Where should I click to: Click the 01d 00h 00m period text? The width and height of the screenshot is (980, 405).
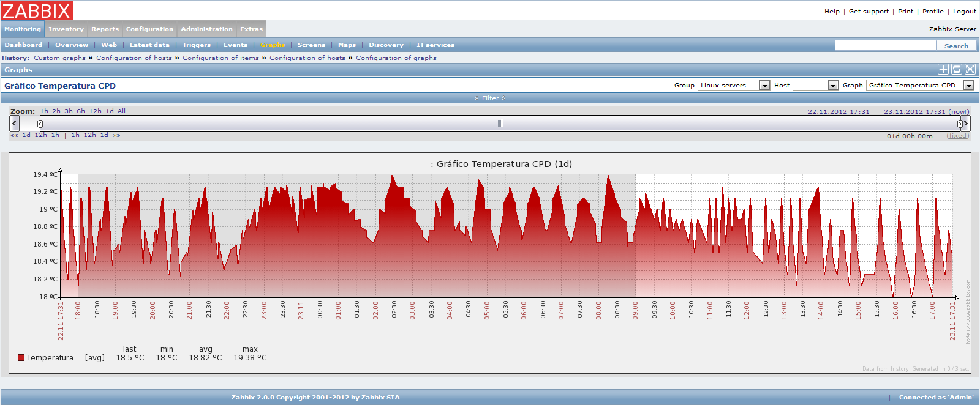910,136
